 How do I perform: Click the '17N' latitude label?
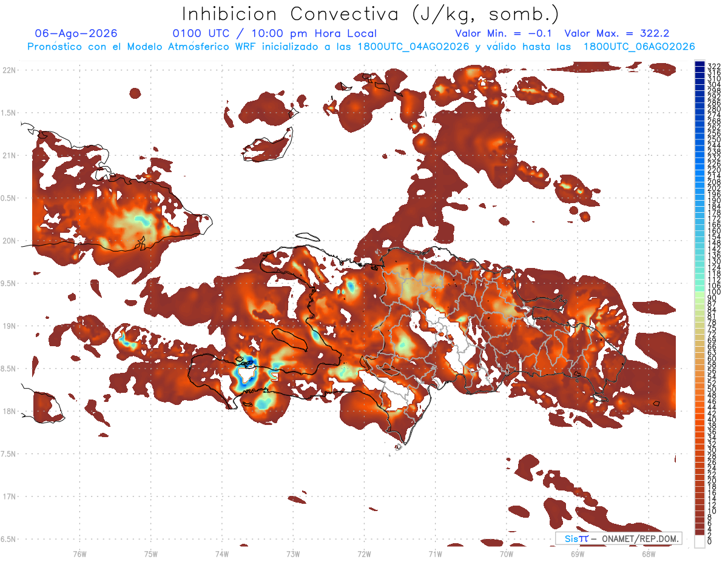9,497
